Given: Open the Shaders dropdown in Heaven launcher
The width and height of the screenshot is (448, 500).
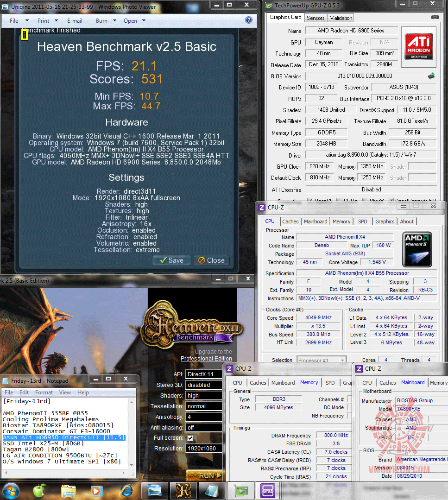Looking at the screenshot, I should [204, 395].
